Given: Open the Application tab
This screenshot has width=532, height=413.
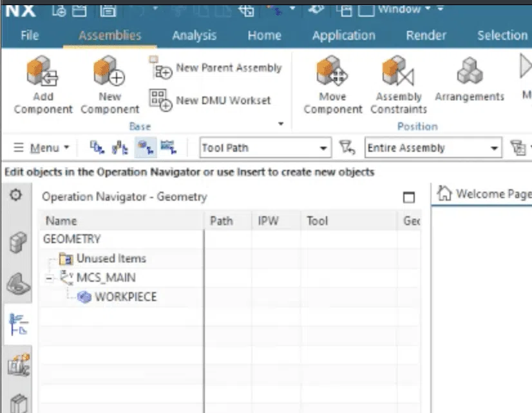Looking at the screenshot, I should pos(344,35).
